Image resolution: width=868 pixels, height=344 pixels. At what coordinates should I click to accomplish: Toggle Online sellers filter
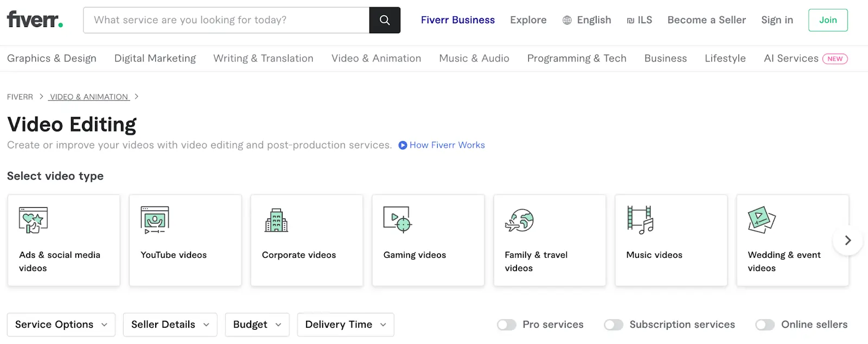(765, 324)
